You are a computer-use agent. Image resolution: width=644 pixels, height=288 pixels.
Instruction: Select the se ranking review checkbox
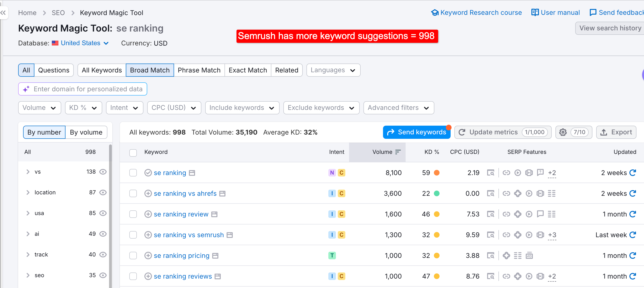click(x=133, y=214)
